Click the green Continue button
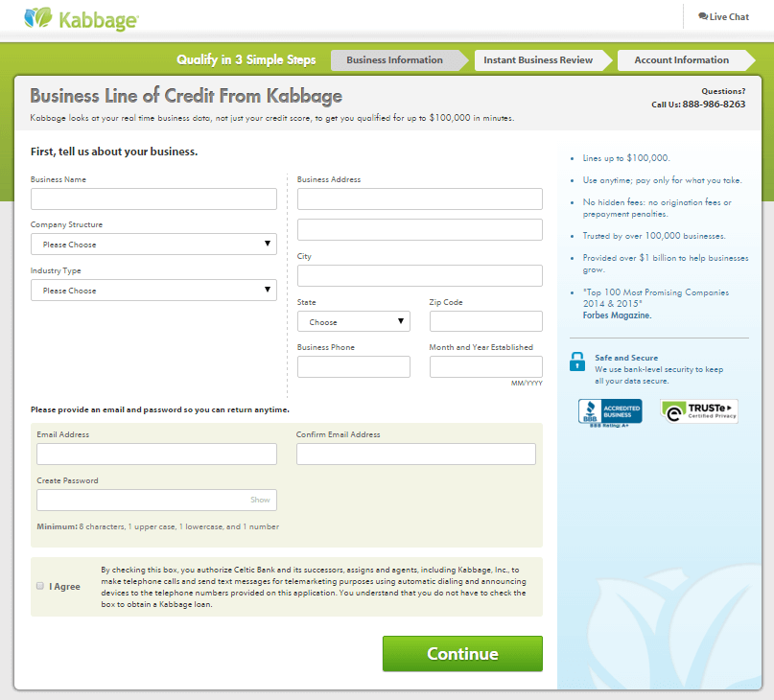 tap(462, 654)
